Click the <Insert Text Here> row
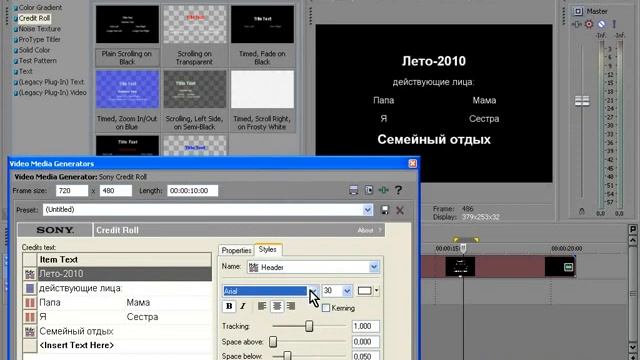The height and width of the screenshot is (360, 640). coord(124,345)
